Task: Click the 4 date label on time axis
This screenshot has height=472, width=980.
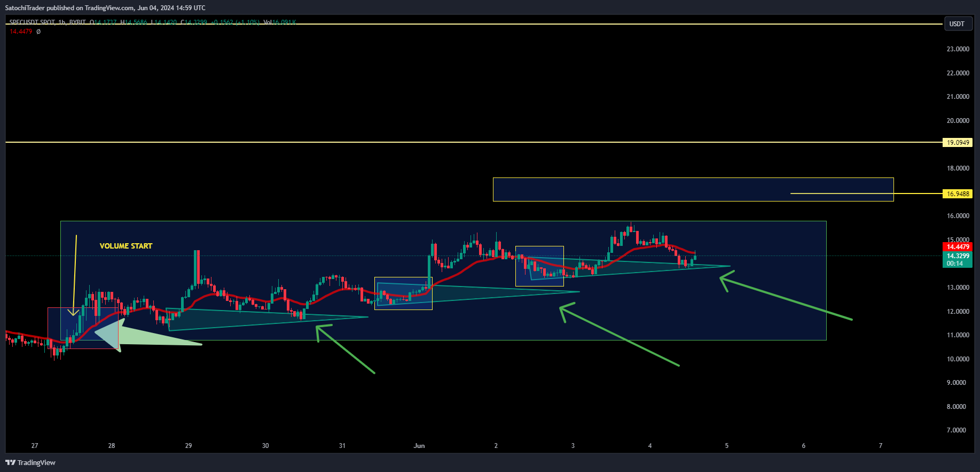Action: [x=650, y=445]
